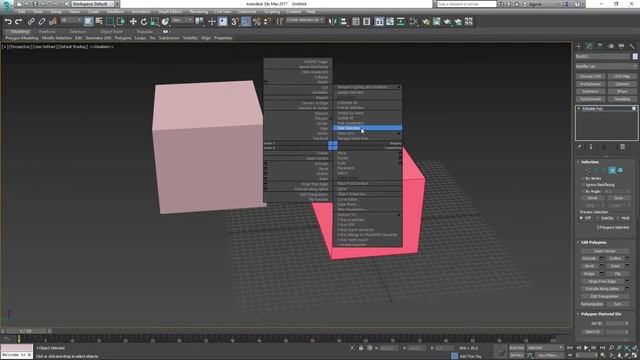Open the Workspace Default dropdown
Viewport: 640px width, 360px height.
point(93,4)
